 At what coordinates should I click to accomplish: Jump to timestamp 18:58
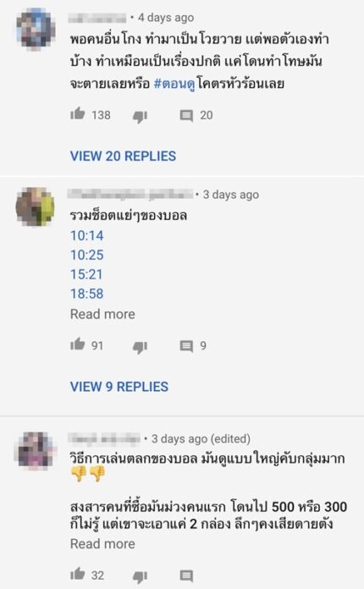tap(87, 294)
